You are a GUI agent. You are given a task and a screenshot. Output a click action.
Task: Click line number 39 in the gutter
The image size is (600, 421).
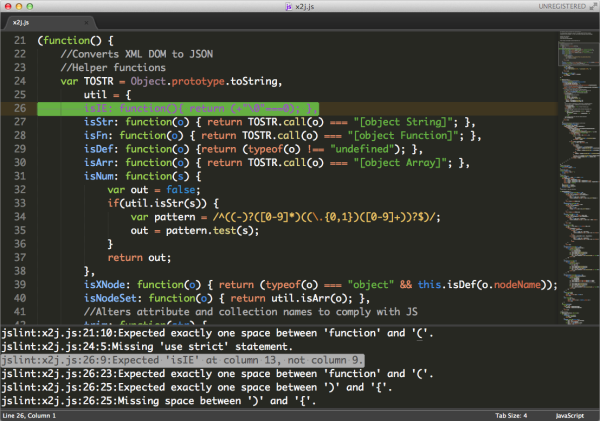point(20,285)
